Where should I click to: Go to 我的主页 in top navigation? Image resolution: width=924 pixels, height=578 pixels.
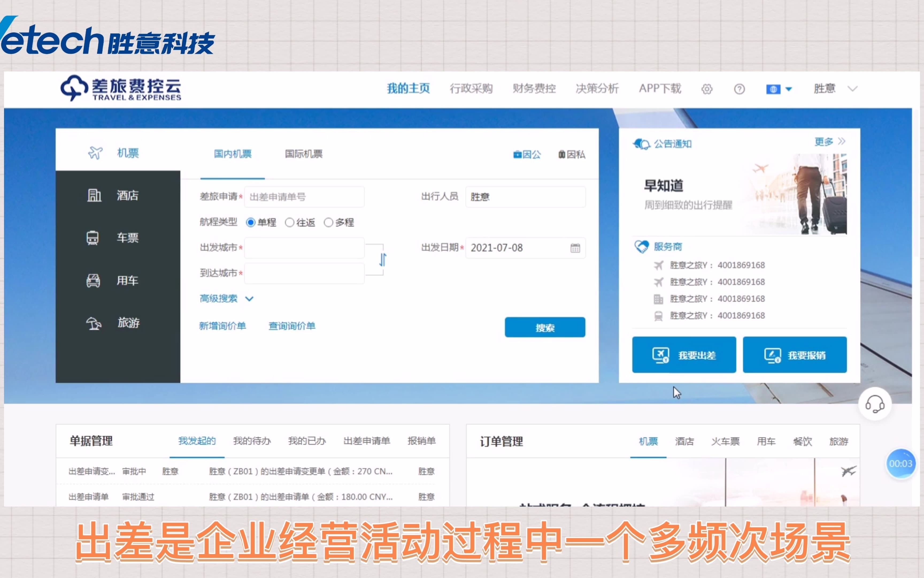(408, 89)
